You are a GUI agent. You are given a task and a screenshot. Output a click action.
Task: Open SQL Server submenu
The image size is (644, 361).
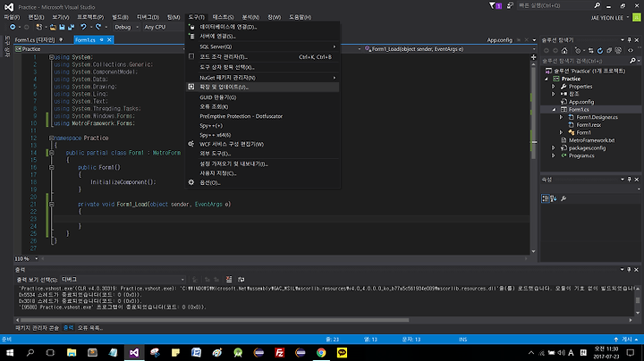[262, 46]
